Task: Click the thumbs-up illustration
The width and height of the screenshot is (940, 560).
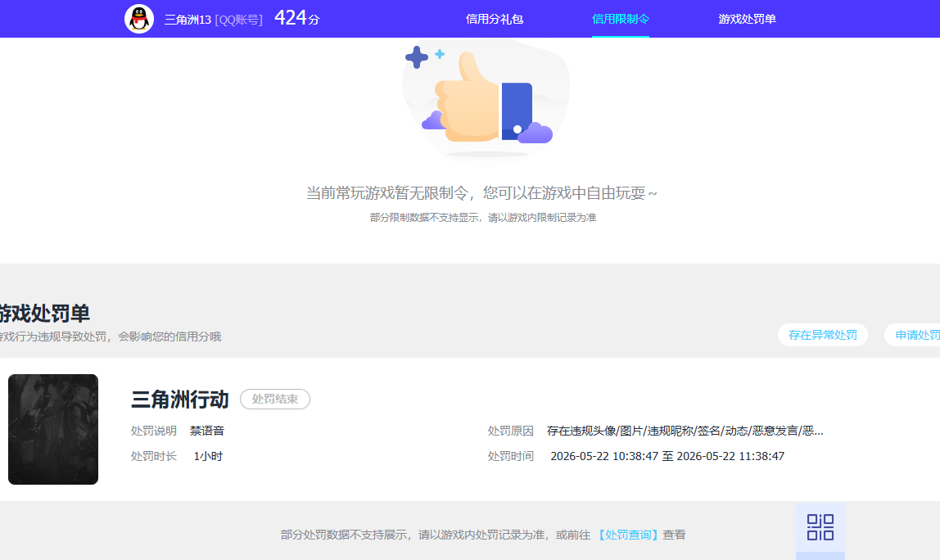Action: click(486, 99)
